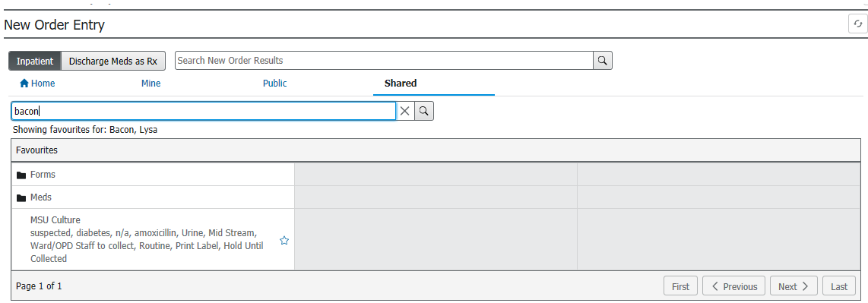Open the Public tab
The height and width of the screenshot is (303, 868).
(x=274, y=84)
